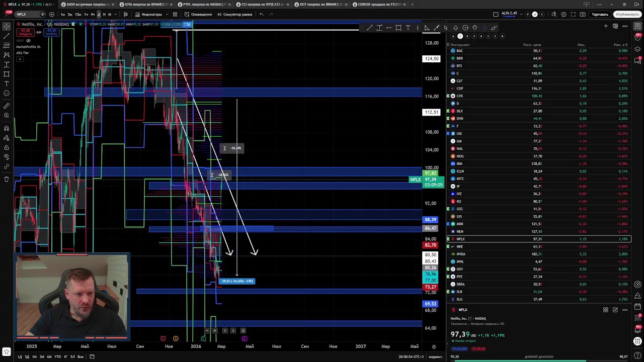Open watchlist more-options menu
644x362 pixels.
coord(625,26)
